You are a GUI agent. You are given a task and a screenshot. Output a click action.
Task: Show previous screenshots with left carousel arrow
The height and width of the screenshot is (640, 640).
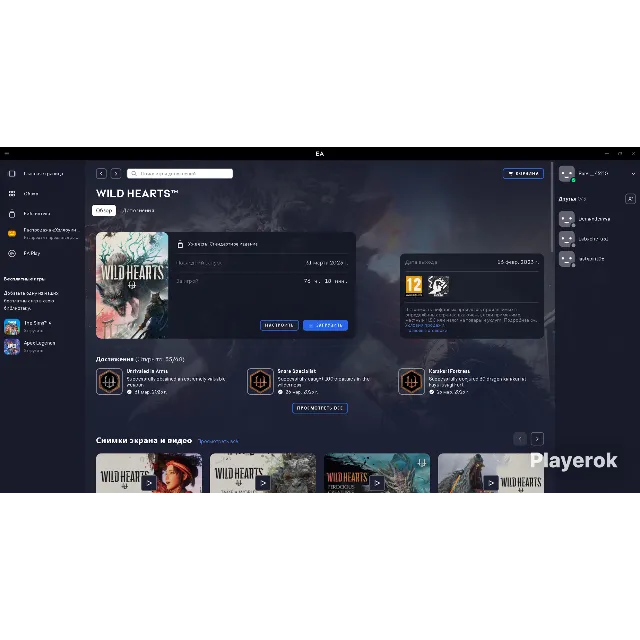coord(520,439)
